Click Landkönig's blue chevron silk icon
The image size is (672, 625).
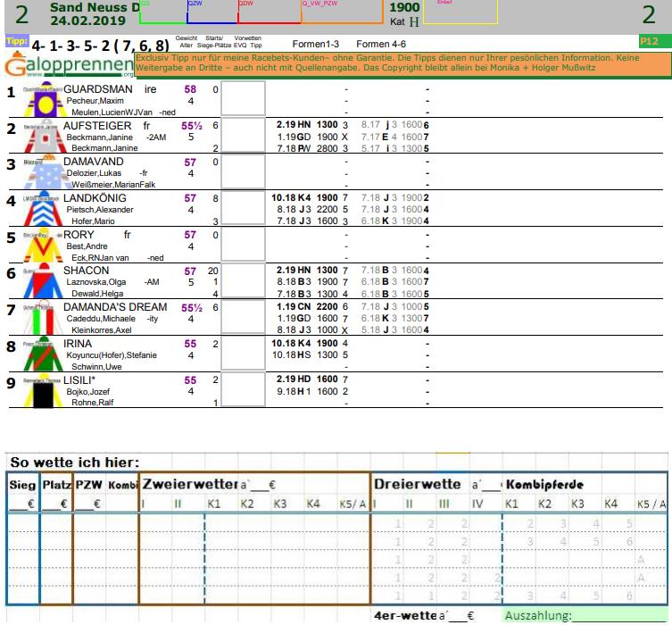click(42, 210)
